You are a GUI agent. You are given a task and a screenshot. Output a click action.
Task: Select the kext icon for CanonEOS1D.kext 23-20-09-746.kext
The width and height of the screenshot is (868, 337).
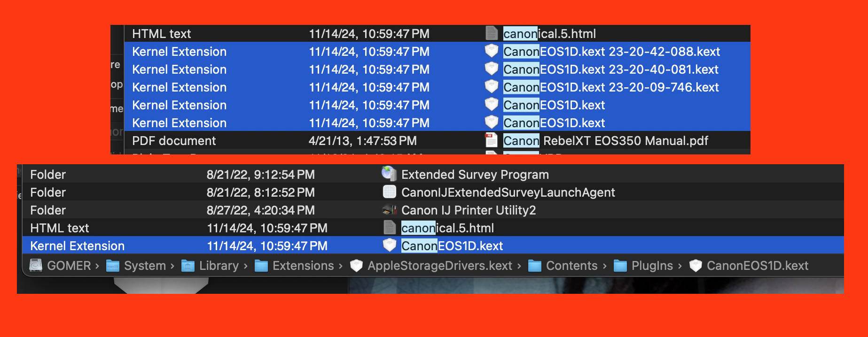tap(491, 87)
